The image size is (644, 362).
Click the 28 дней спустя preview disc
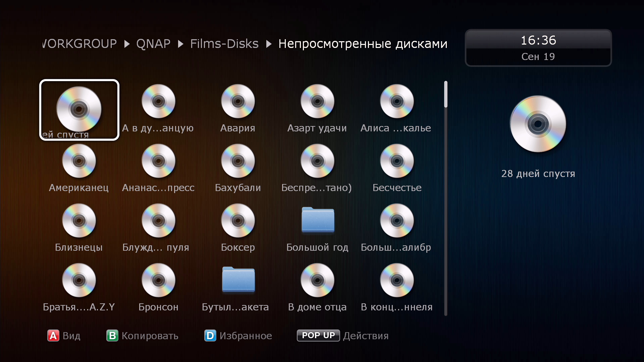(538, 124)
